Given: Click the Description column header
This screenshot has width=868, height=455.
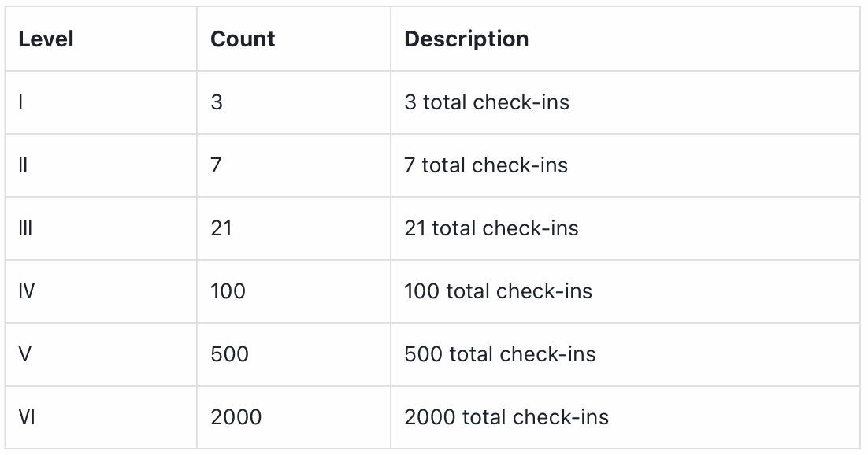Looking at the screenshot, I should pyautogui.click(x=466, y=39).
